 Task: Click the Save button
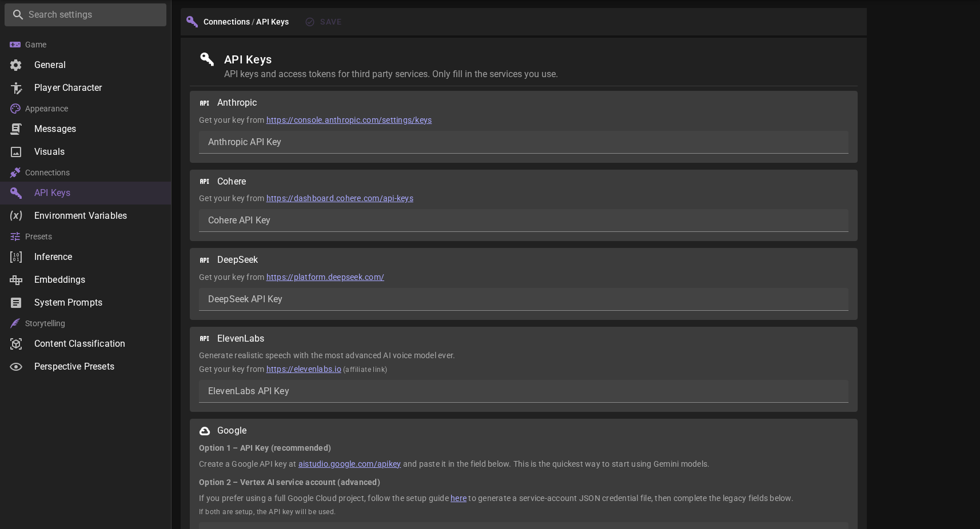pos(324,22)
